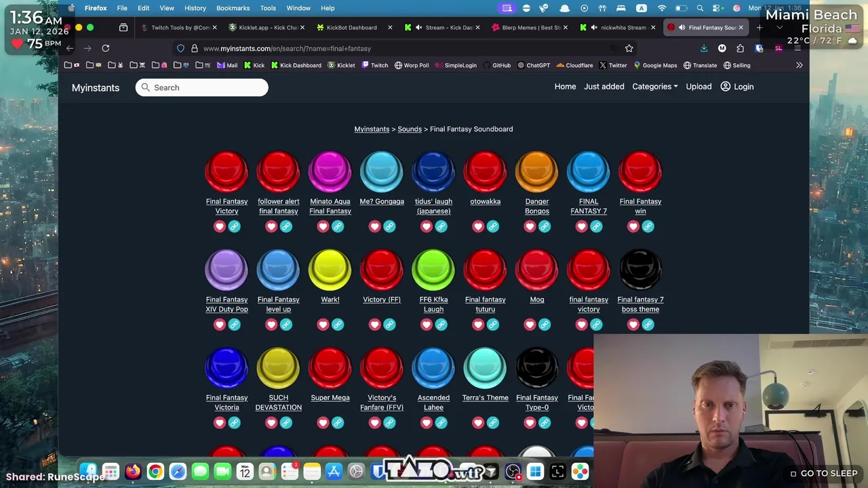Go to the Home page link
This screenshot has height=488, width=868.
[565, 87]
